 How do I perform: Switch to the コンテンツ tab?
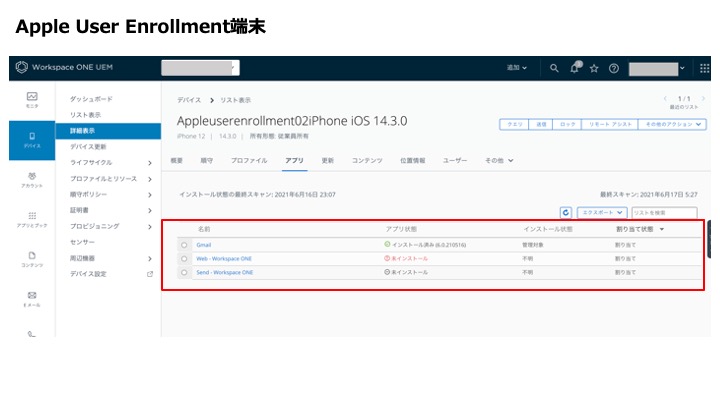click(x=367, y=161)
